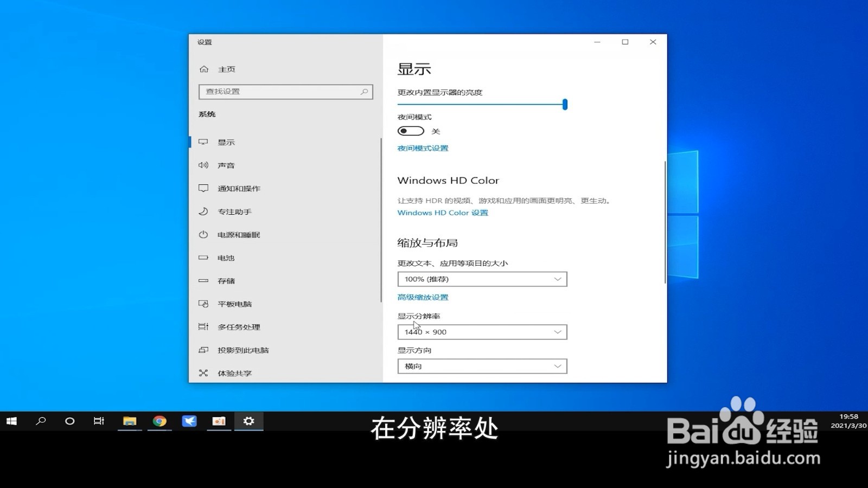Click the sidebar vertical scrollbar
This screenshot has height=488, width=868.
[x=381, y=220]
